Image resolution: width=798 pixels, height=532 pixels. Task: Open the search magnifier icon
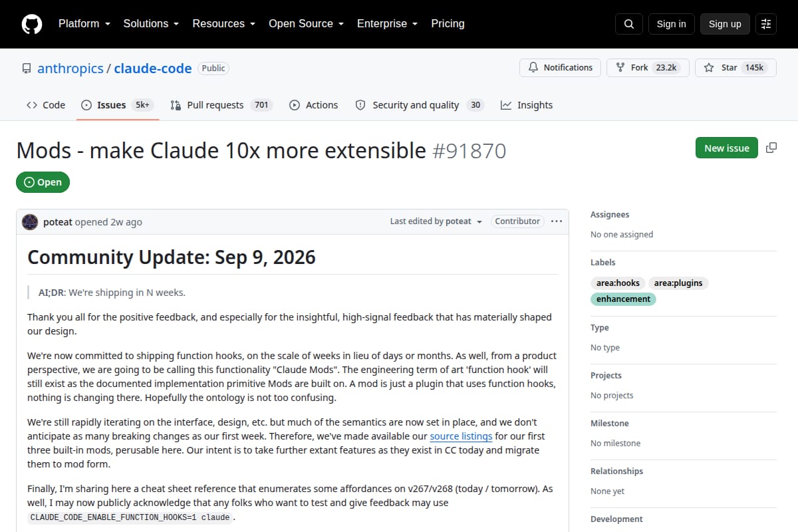pyautogui.click(x=629, y=24)
